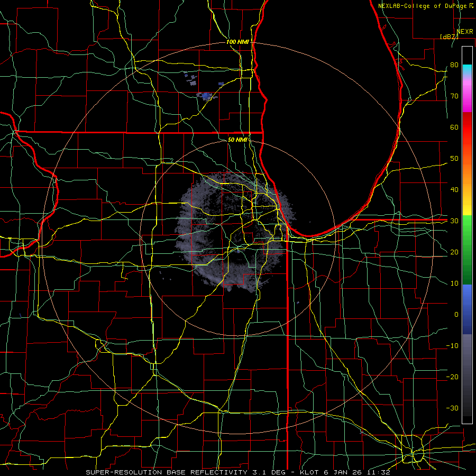
Task: Click the 70 value on dBZ scale
Action: [x=454, y=96]
